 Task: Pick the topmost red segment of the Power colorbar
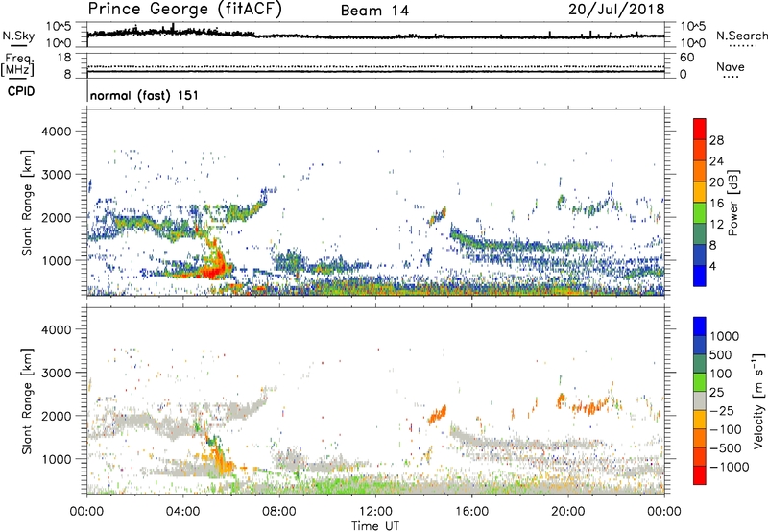click(700, 129)
